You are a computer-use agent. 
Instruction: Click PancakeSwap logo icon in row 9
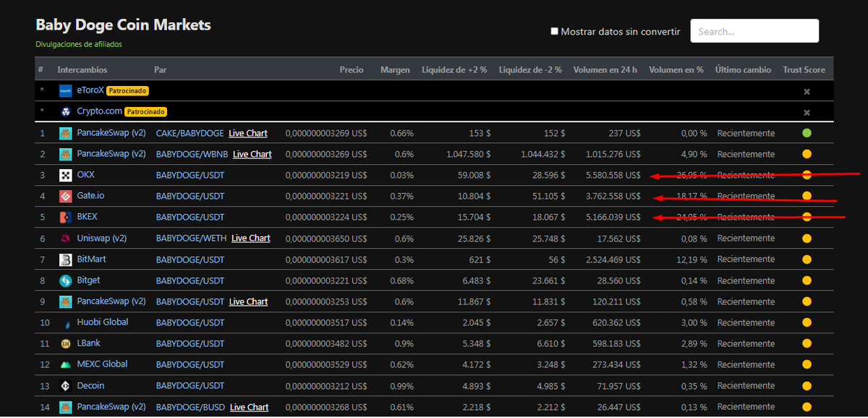66,302
